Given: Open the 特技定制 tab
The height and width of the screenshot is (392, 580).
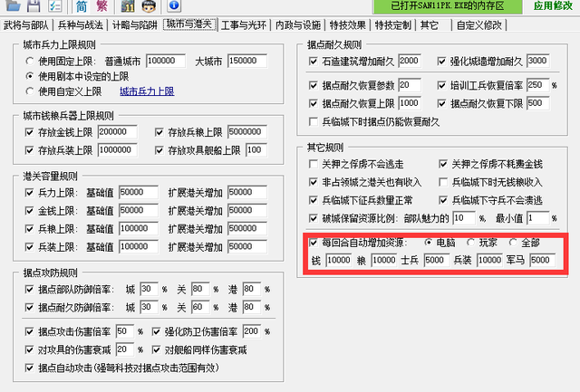Looking at the screenshot, I should click(x=392, y=25).
